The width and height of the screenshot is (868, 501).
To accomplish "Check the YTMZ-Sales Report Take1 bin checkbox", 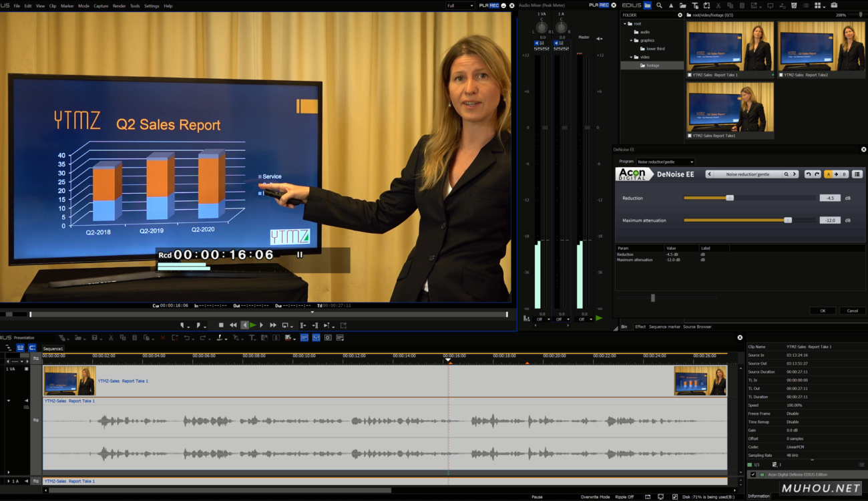I will [x=690, y=136].
